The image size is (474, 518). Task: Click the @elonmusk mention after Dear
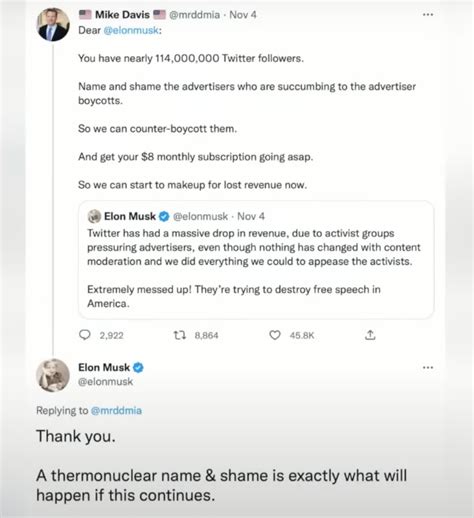(131, 30)
